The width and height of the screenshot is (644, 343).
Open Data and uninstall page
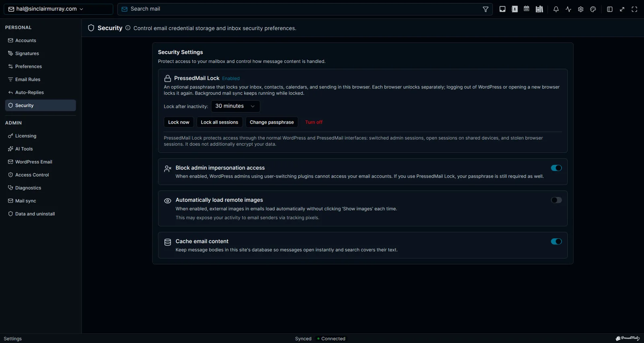click(40, 214)
